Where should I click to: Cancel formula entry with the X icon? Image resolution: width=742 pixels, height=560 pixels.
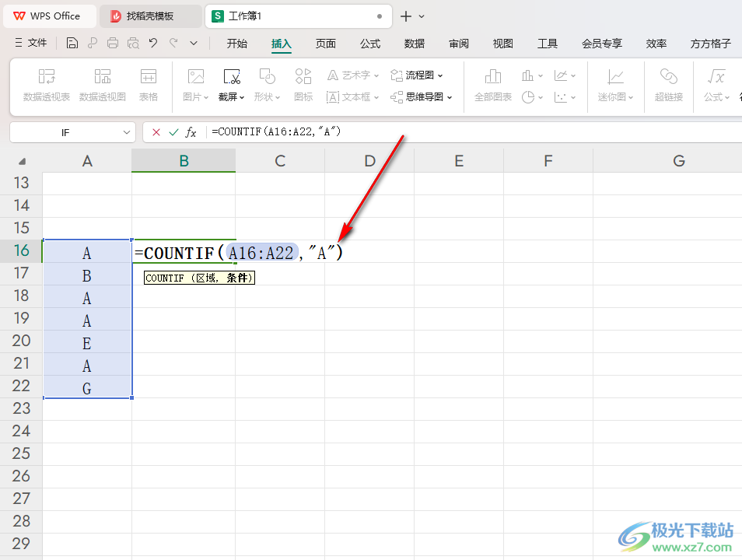click(156, 132)
